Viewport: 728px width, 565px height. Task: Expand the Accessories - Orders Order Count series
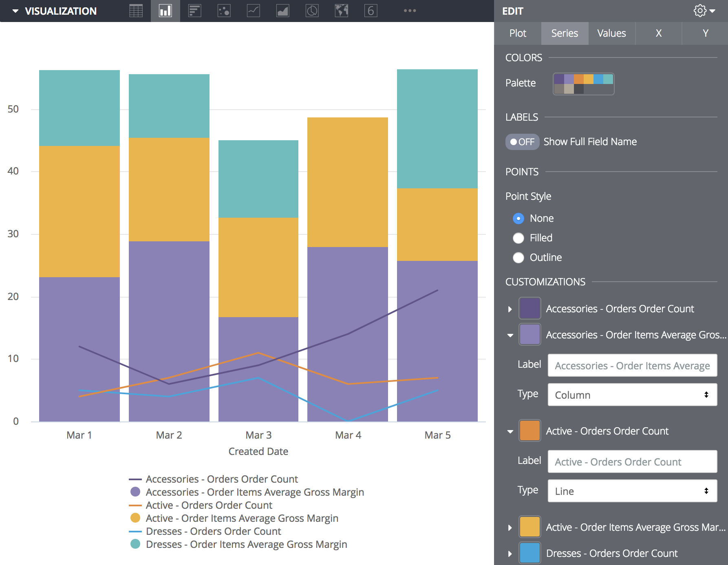tap(510, 309)
